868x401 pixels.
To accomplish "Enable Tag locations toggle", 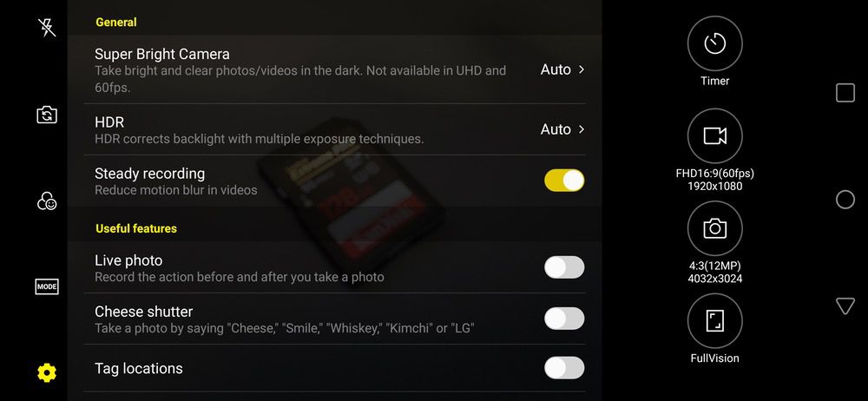I will (x=564, y=368).
